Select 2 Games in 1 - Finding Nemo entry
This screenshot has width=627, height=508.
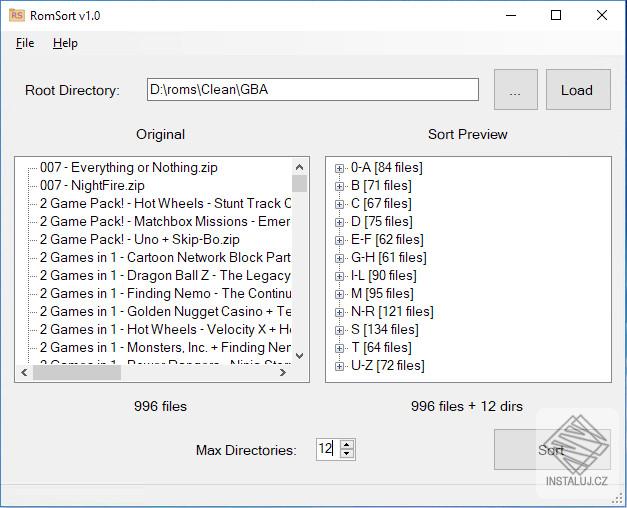point(165,293)
